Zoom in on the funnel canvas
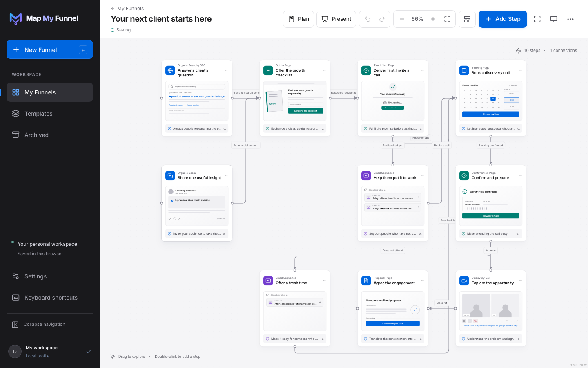 click(433, 19)
